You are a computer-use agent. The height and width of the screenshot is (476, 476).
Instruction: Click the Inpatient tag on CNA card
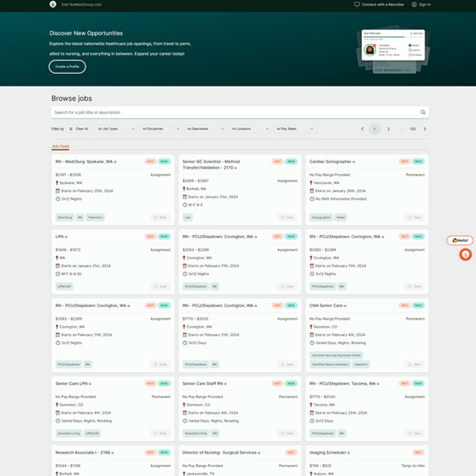tap(361, 364)
